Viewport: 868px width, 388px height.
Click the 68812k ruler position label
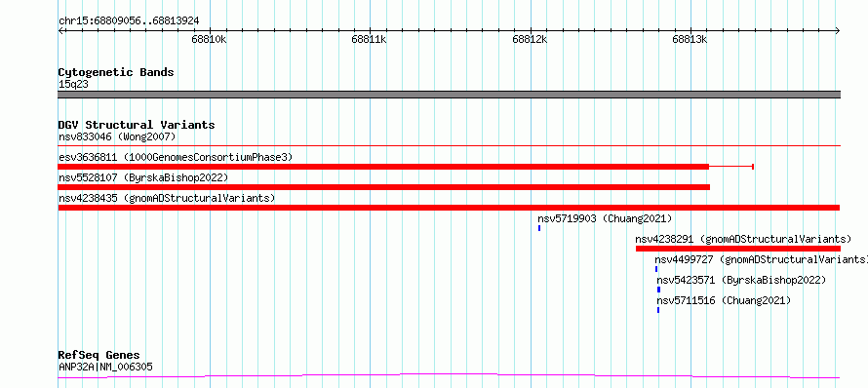(530, 39)
